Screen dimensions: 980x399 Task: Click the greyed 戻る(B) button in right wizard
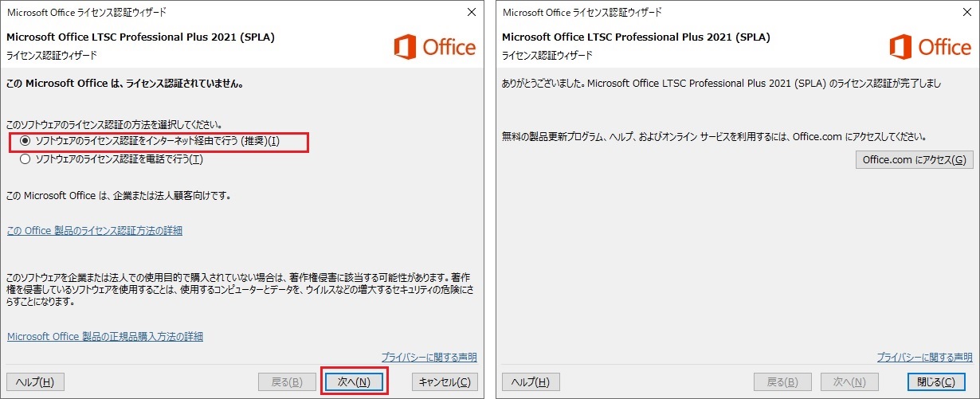(x=782, y=381)
